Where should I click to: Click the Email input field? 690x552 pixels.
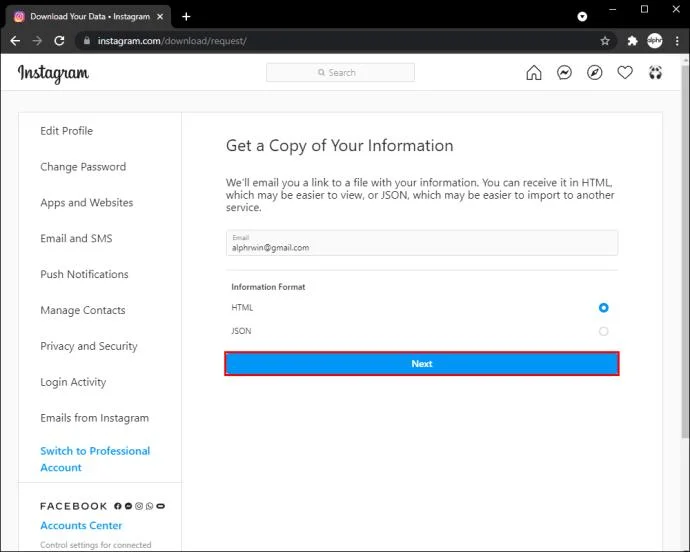point(422,243)
